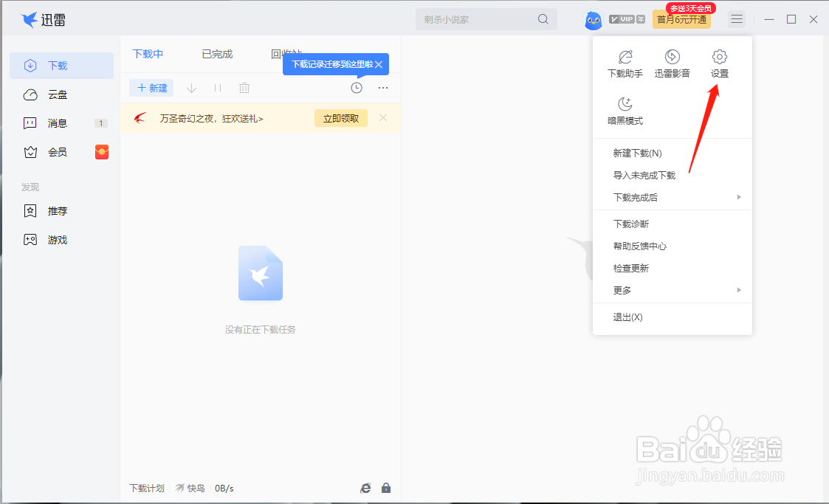Dismiss the 万圣奇幻之夜 banner
Viewport: 829px width, 504px height.
click(x=383, y=118)
